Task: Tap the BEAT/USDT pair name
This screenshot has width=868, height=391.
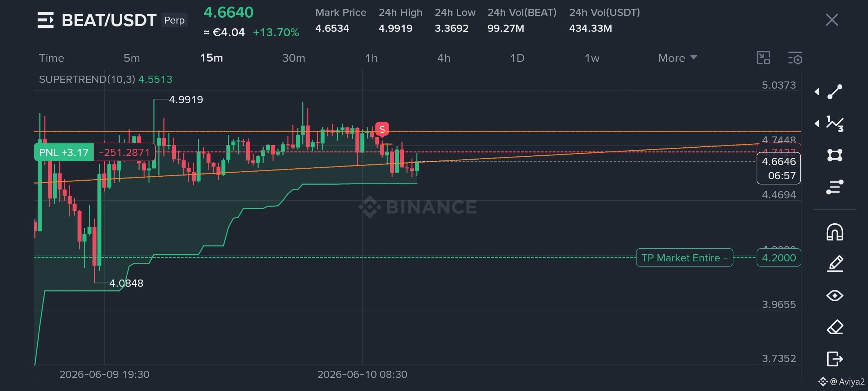Action: (109, 20)
